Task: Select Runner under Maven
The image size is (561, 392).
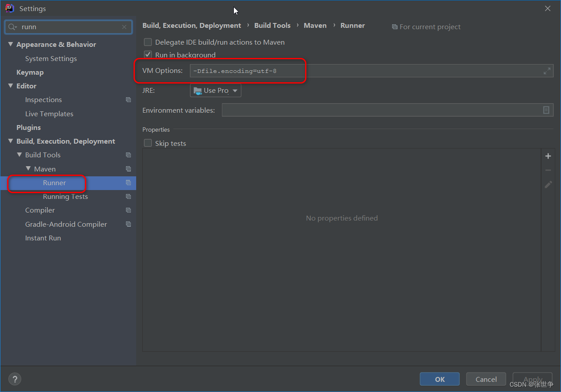Action: 54,183
